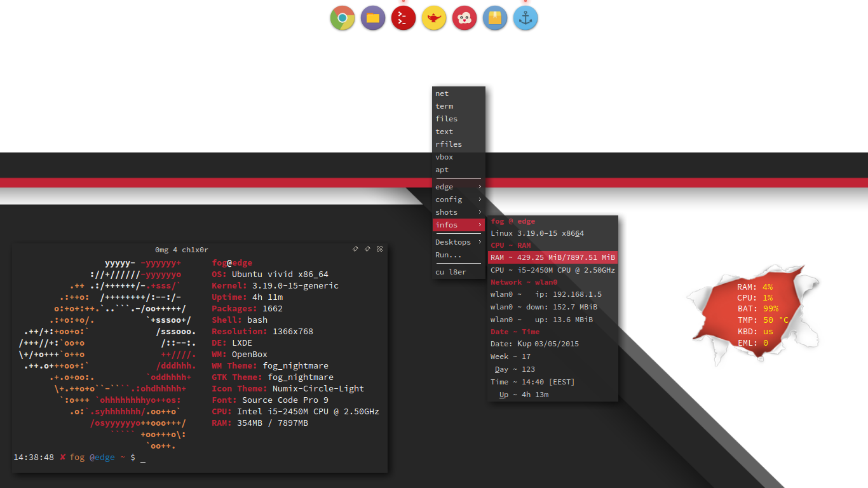Select highlighted 'RAM ~ 429.25 MiB/7897.51 MiB' row
Viewport: 868px width, 488px height.
(x=553, y=257)
